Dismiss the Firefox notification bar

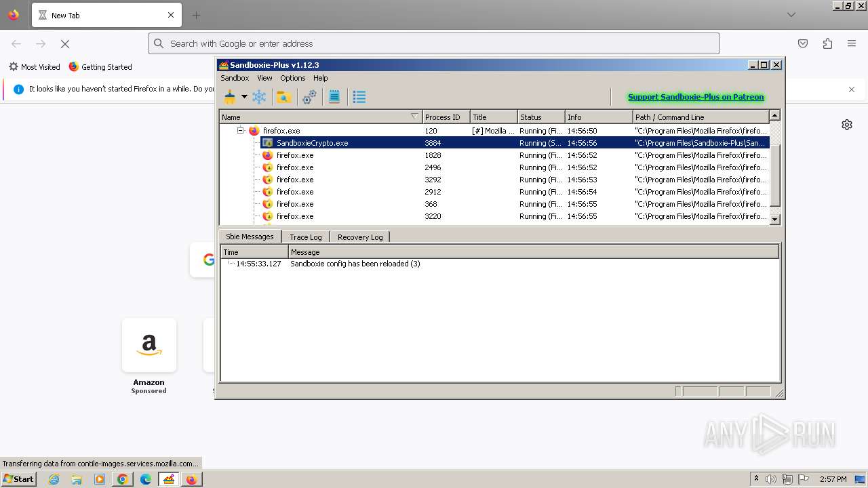(x=852, y=89)
